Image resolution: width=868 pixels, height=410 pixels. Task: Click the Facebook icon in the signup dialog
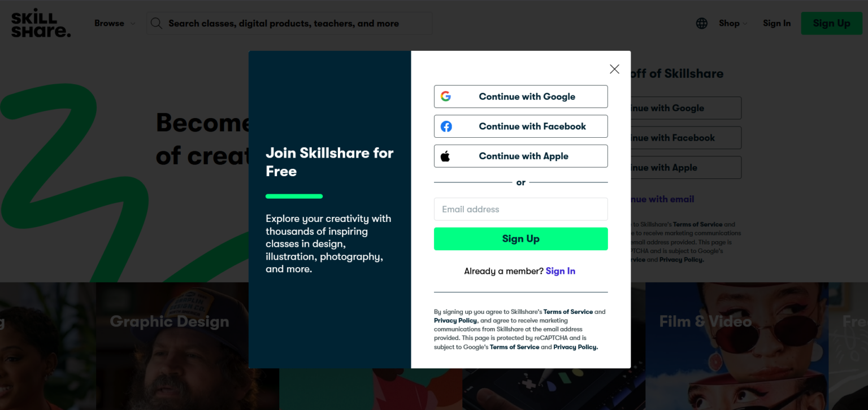446,126
